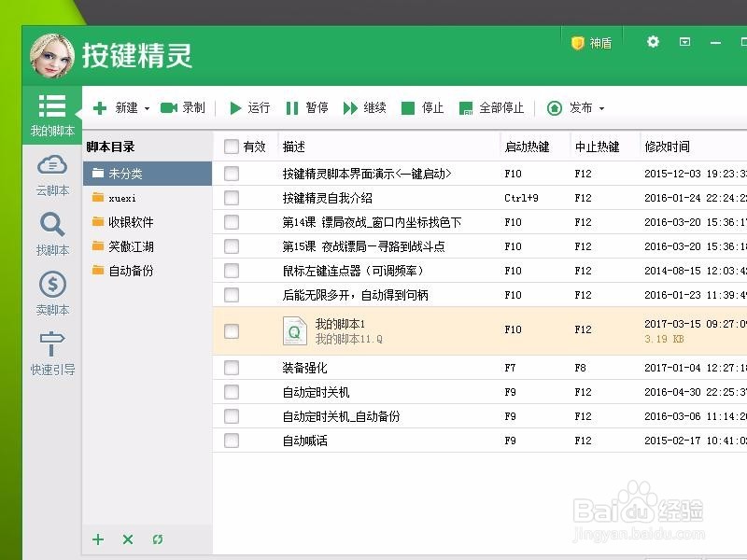Open the 快速引导 quick guide section
747x560 pixels.
coord(52,353)
